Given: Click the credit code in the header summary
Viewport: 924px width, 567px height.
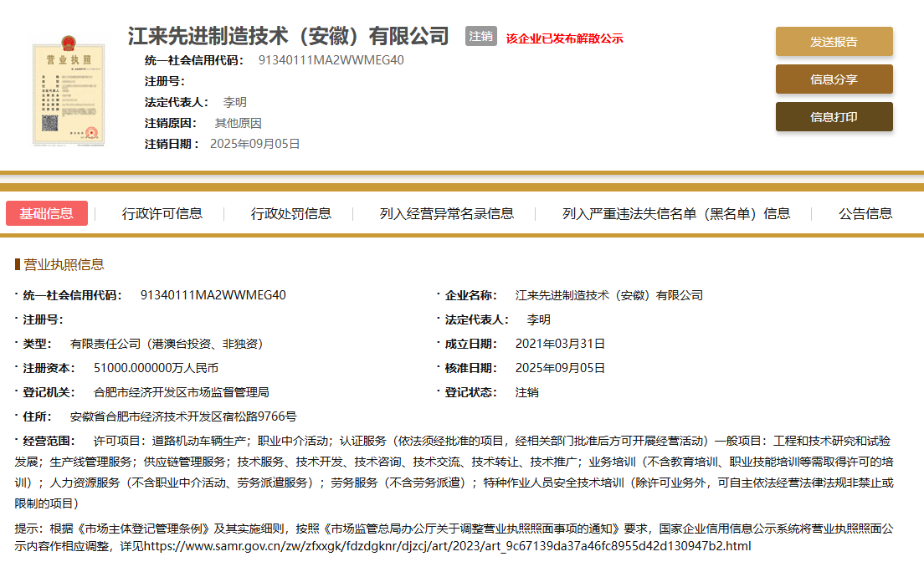Looking at the screenshot, I should click(x=331, y=60).
